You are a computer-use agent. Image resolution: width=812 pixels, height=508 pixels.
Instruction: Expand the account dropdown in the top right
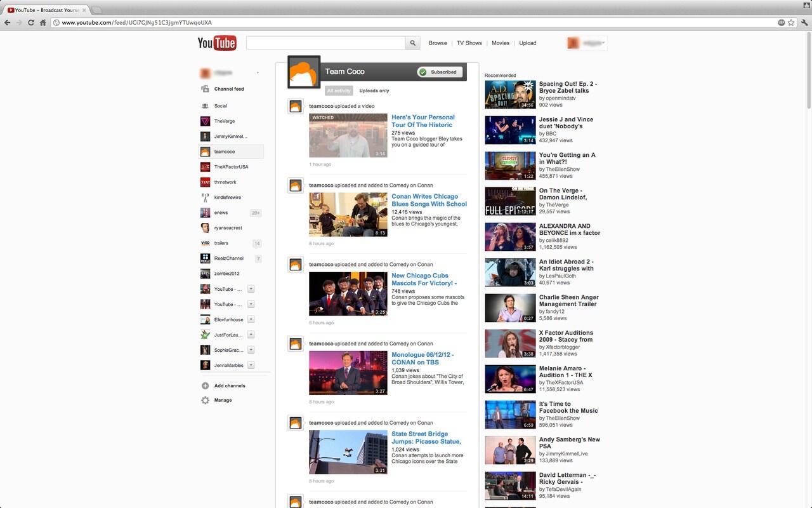point(603,43)
